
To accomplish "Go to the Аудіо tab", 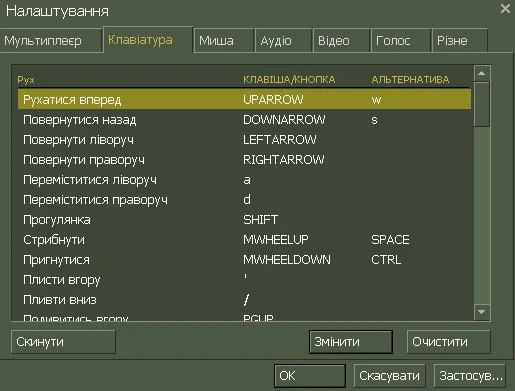I will [x=284, y=41].
